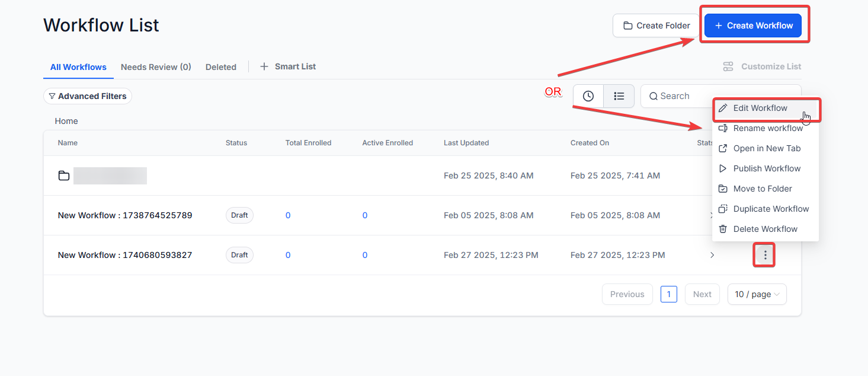Click Delete Workflow trash entry
Screen dimensions: 868x376
pos(765,229)
